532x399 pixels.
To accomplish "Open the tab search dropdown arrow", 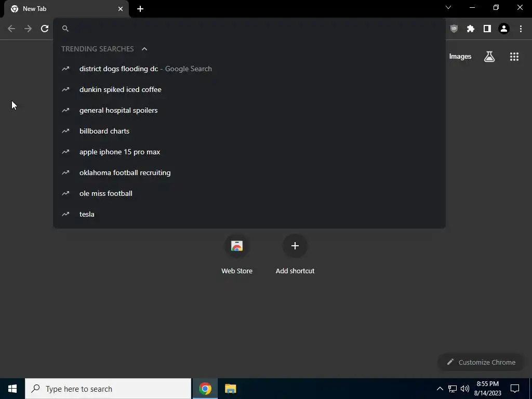I will [x=448, y=7].
